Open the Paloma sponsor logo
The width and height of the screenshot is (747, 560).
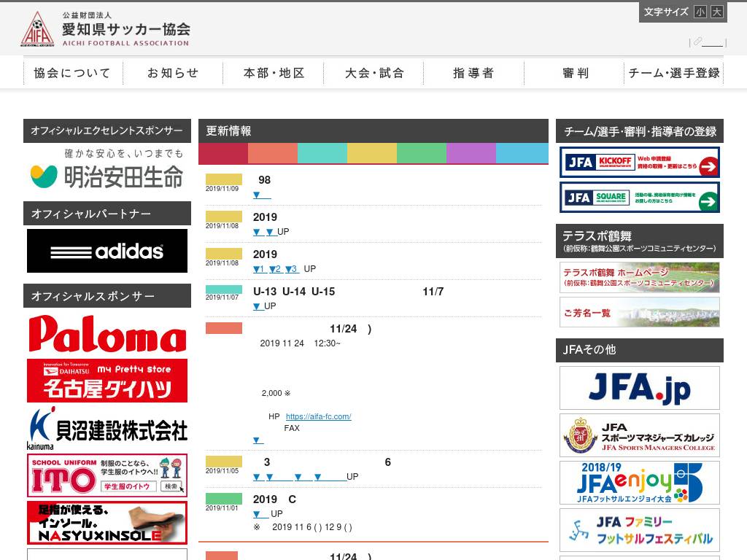coord(107,333)
